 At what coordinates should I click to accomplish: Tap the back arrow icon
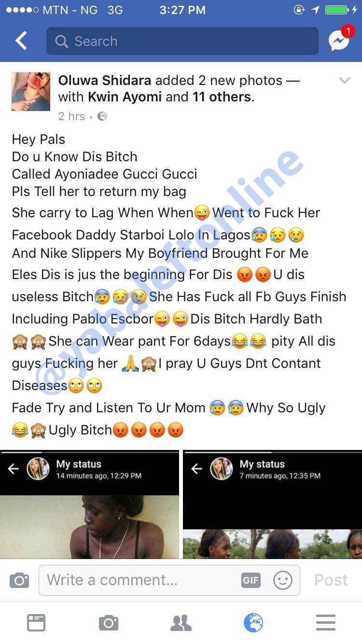pyautogui.click(x=21, y=41)
